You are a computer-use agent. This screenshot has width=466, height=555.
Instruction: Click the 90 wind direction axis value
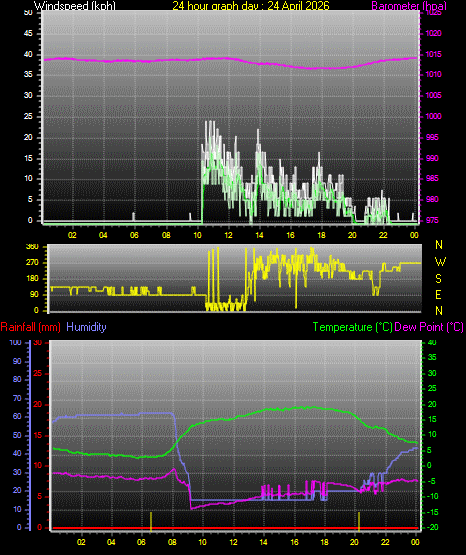click(34, 294)
